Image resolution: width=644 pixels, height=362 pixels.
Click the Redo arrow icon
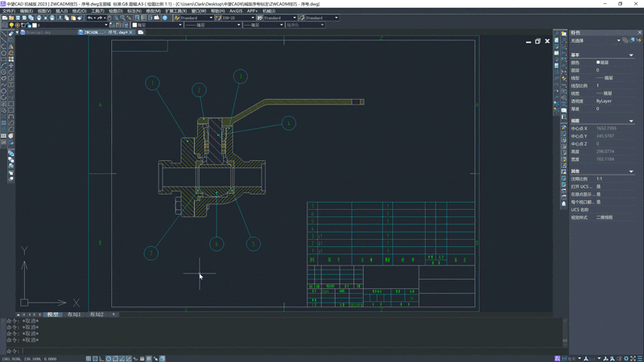pos(100,18)
